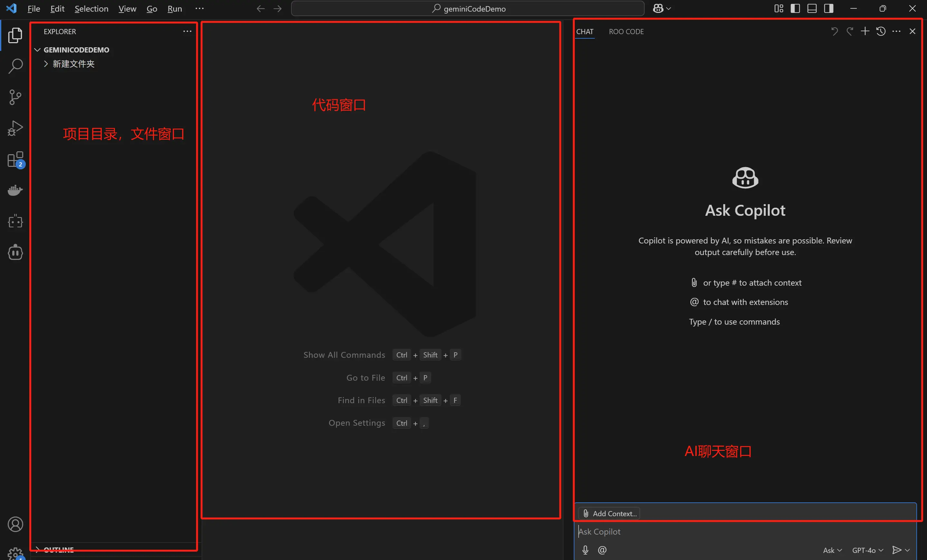Open the Go menu
The width and height of the screenshot is (927, 560).
(152, 8)
